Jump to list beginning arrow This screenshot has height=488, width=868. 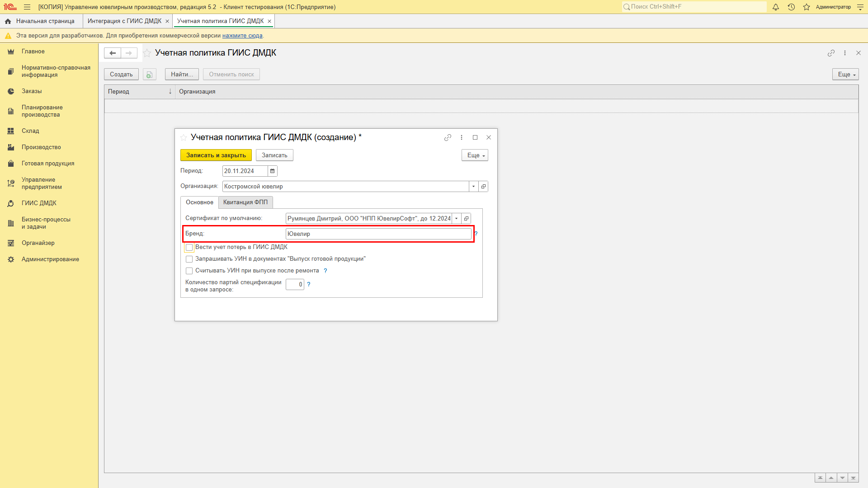[x=820, y=478]
